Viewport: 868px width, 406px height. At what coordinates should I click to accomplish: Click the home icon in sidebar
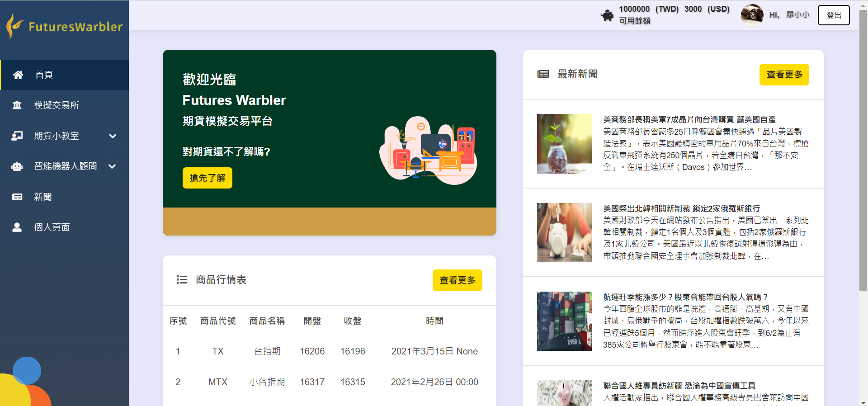18,75
